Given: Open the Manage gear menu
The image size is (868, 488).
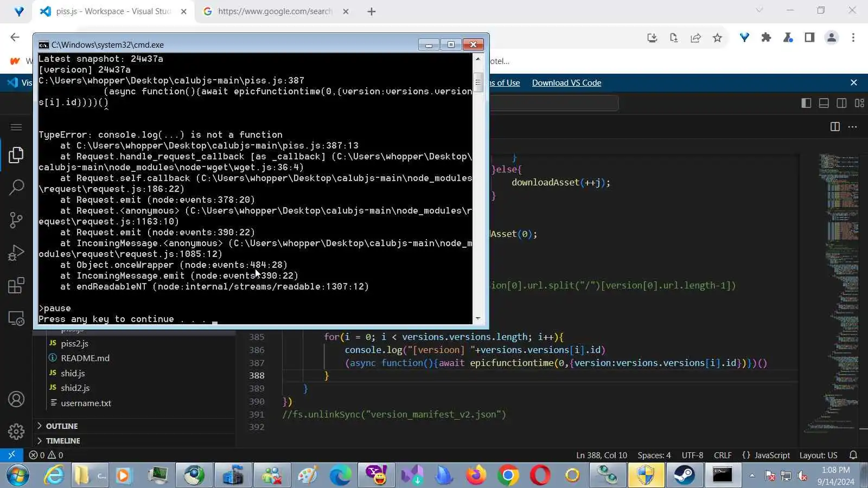Looking at the screenshot, I should tap(16, 432).
